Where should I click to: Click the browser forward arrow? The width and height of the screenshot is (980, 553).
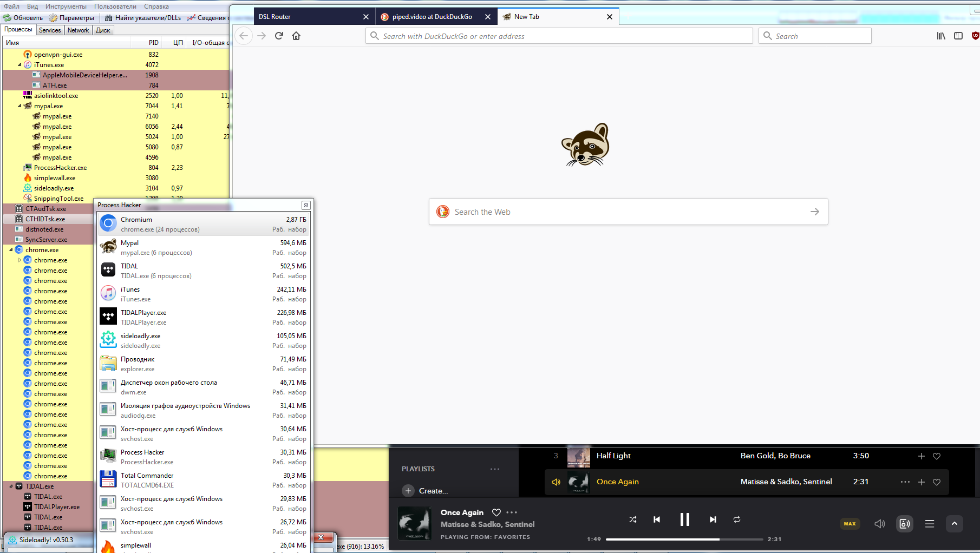[x=262, y=36]
